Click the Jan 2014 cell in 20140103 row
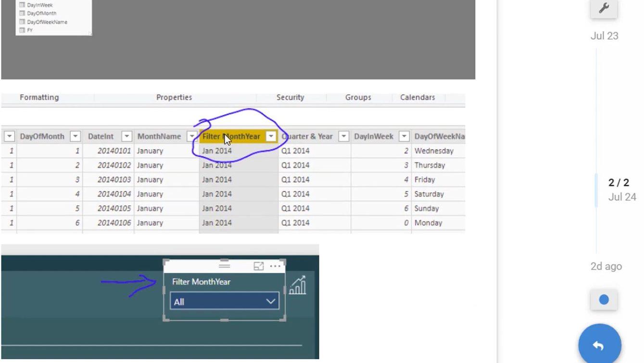 coord(239,180)
